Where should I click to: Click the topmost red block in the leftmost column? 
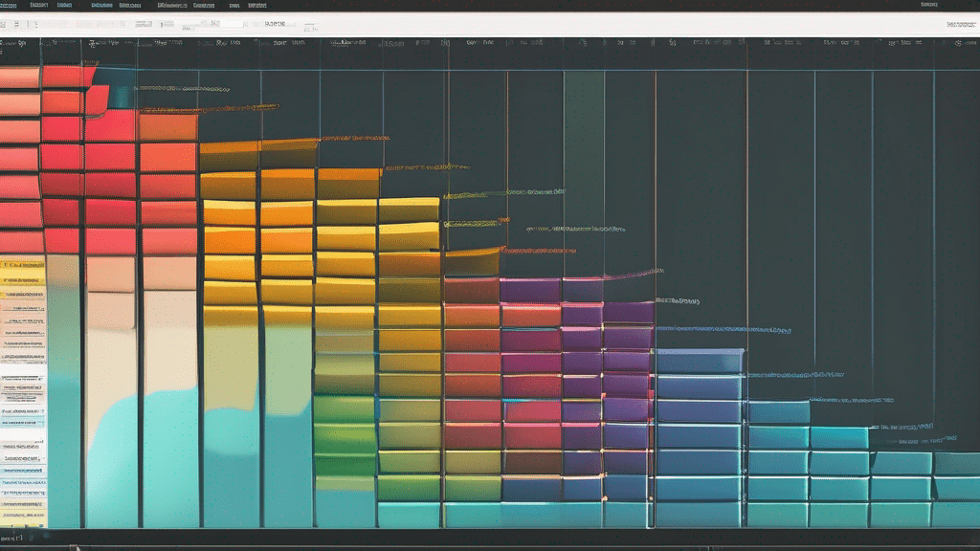(19, 77)
